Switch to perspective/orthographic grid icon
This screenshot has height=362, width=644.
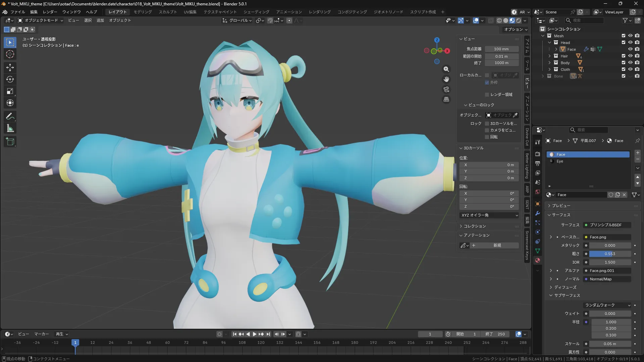(x=446, y=99)
